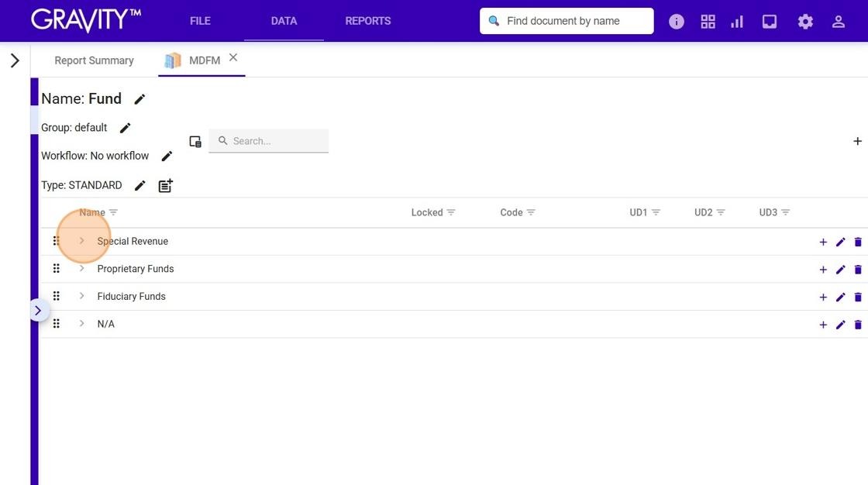The height and width of the screenshot is (485, 868).
Task: Open the Locked column filter
Action: pyautogui.click(x=451, y=212)
